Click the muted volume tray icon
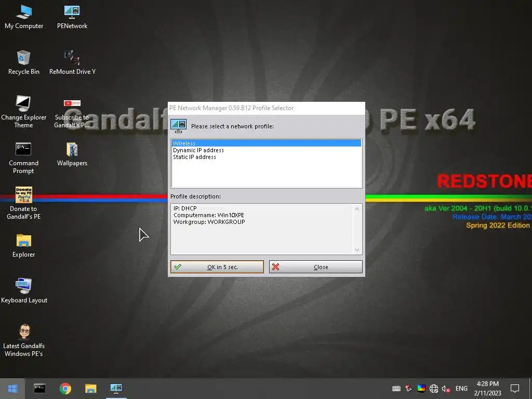 [x=446, y=389]
